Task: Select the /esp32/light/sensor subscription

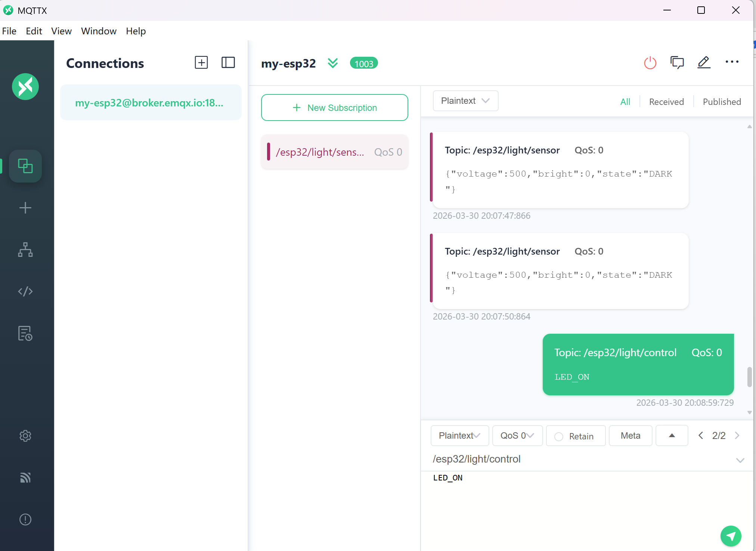Action: tap(335, 152)
